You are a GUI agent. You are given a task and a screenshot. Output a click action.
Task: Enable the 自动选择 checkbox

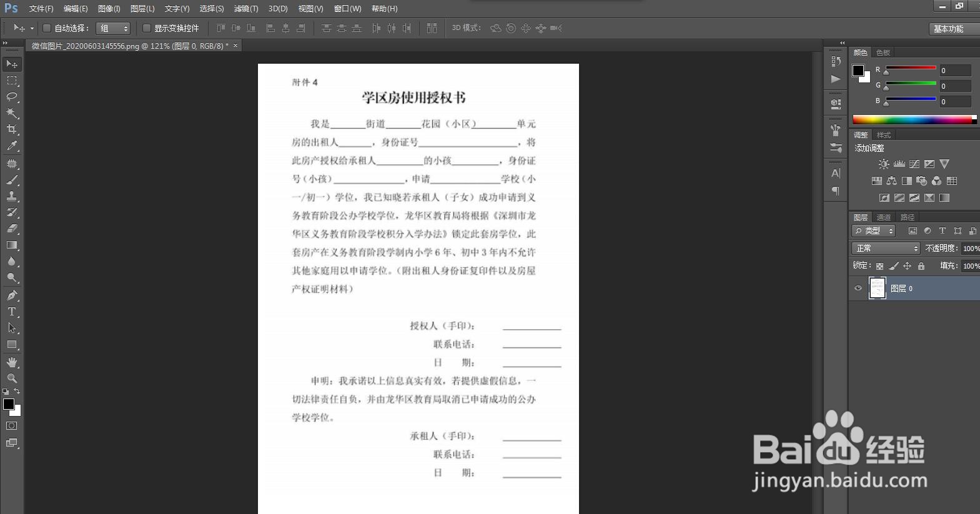pos(46,28)
